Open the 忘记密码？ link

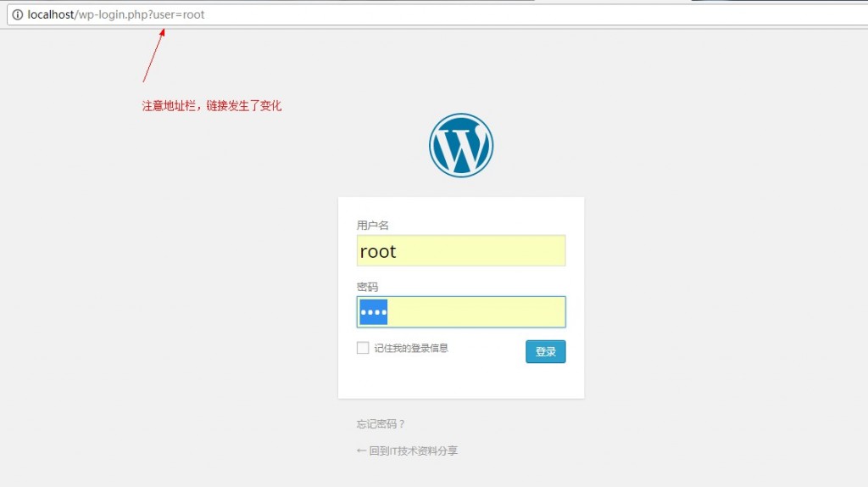tap(381, 424)
